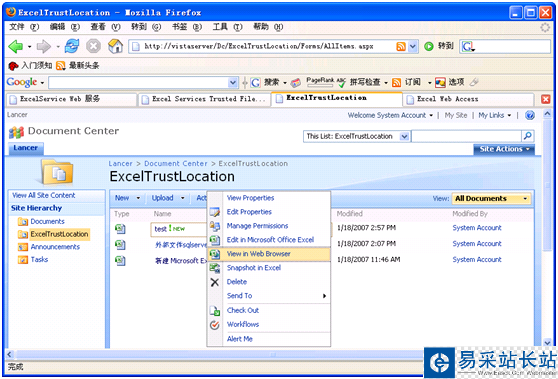Select Snapshot in Excel menu entry

[x=269, y=268]
